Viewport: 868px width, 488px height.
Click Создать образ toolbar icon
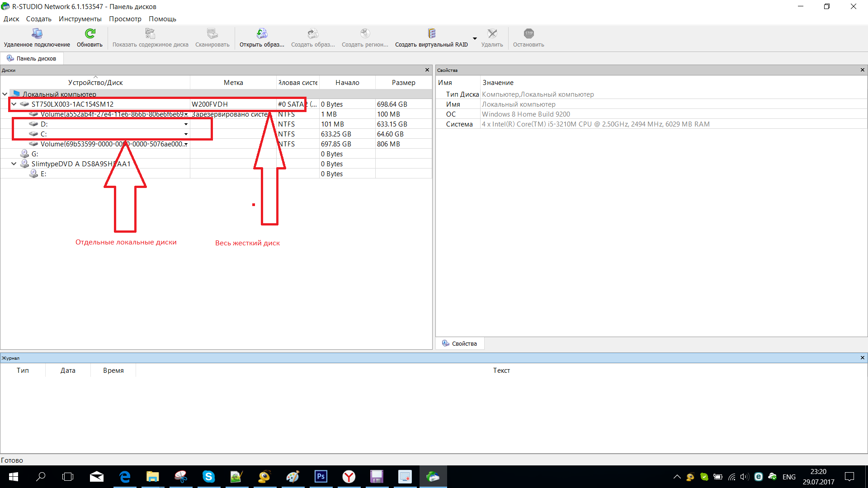pyautogui.click(x=313, y=33)
